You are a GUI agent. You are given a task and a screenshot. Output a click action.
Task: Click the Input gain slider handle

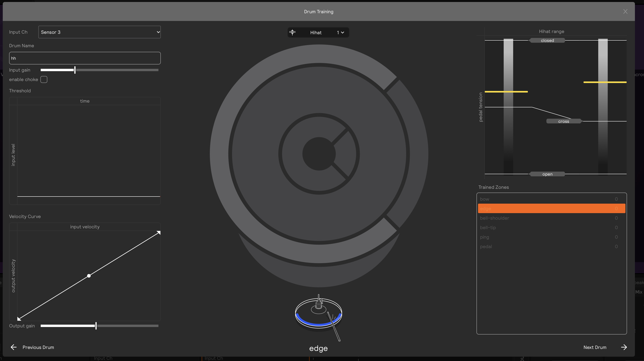(x=75, y=70)
